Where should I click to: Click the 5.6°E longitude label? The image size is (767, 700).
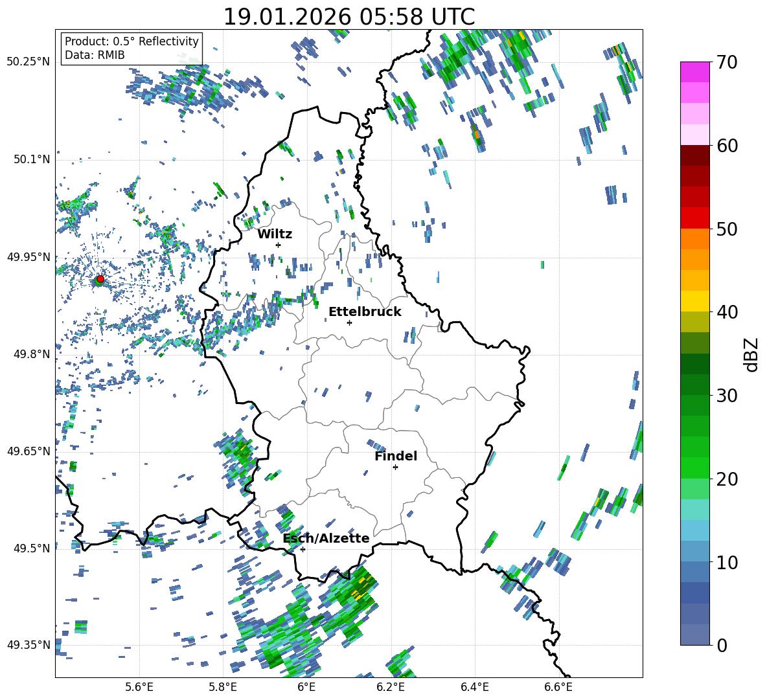pos(139,687)
